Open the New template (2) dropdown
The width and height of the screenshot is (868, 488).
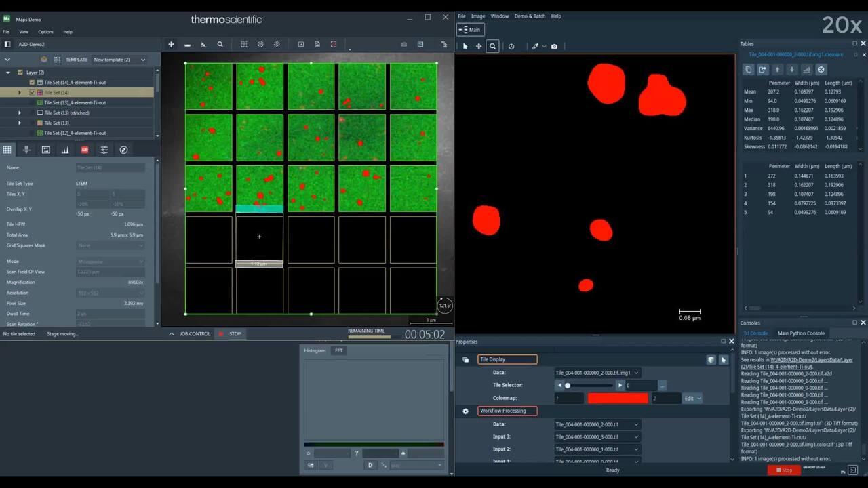pos(119,60)
